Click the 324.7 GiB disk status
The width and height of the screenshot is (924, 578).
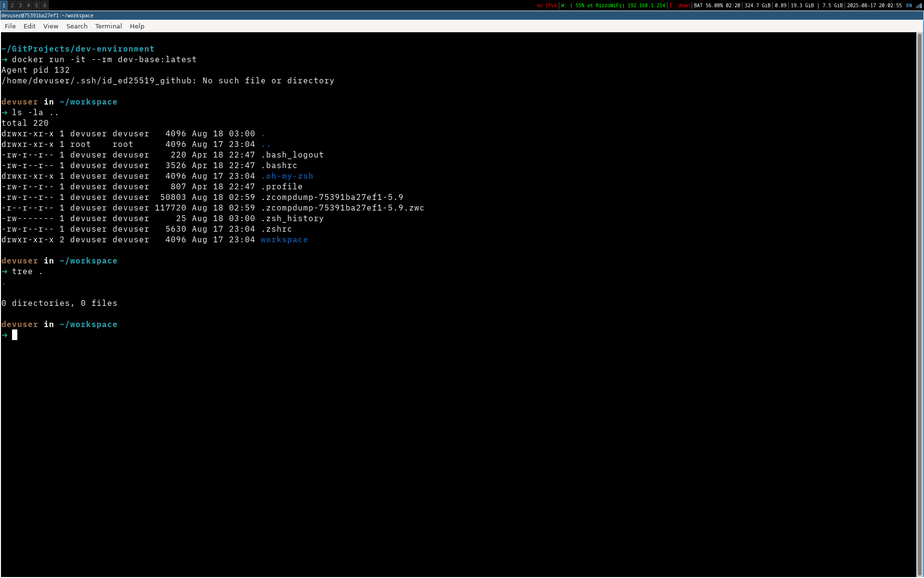click(757, 5)
